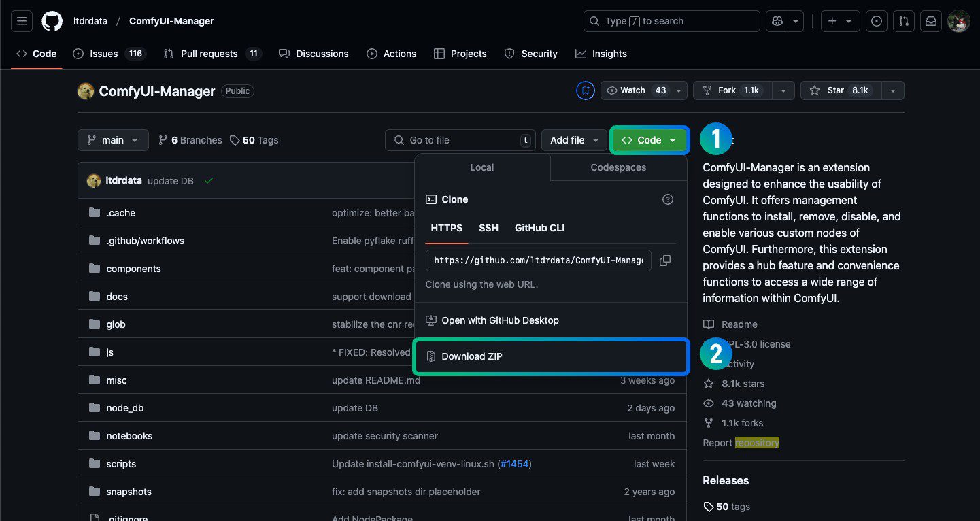
Task: Open the pull requests icon in header
Action: [903, 21]
